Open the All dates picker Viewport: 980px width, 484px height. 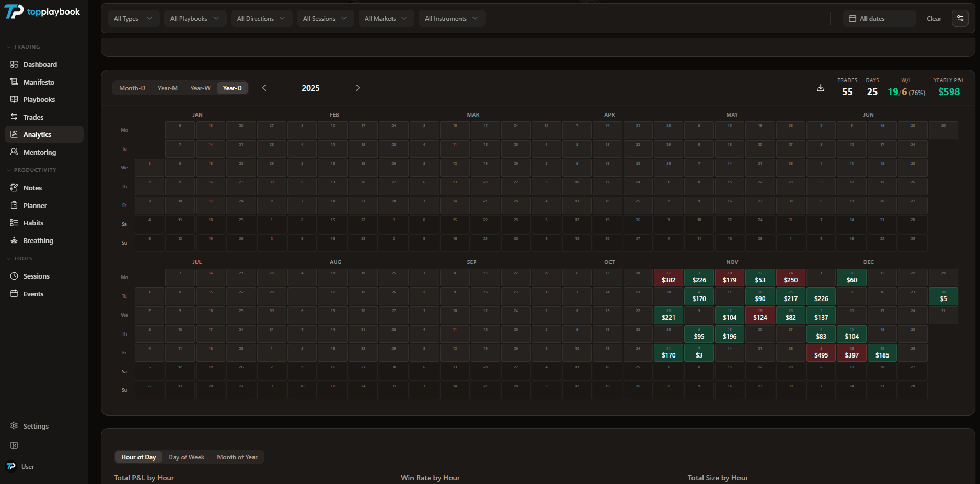click(879, 18)
